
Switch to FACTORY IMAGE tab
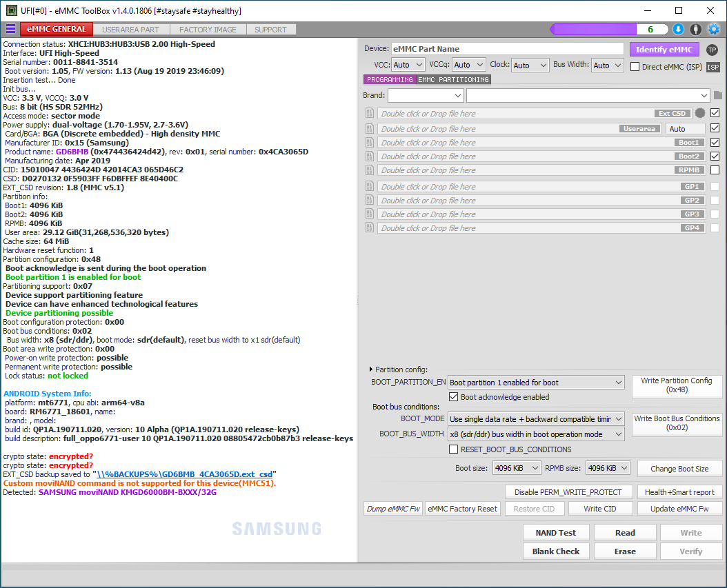pos(208,30)
